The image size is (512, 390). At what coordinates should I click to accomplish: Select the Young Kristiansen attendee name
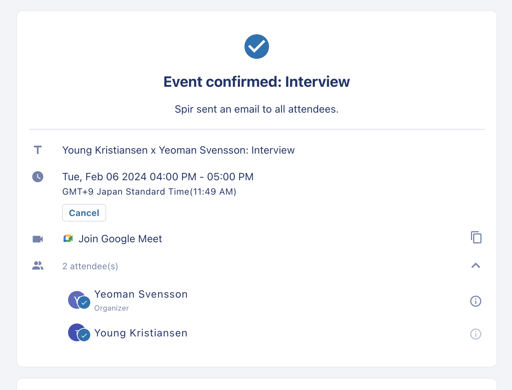141,333
